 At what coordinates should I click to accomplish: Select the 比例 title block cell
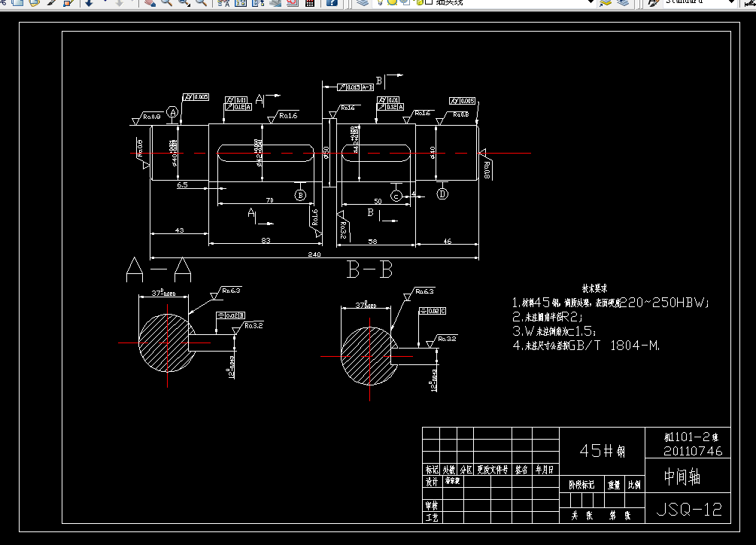click(634, 485)
